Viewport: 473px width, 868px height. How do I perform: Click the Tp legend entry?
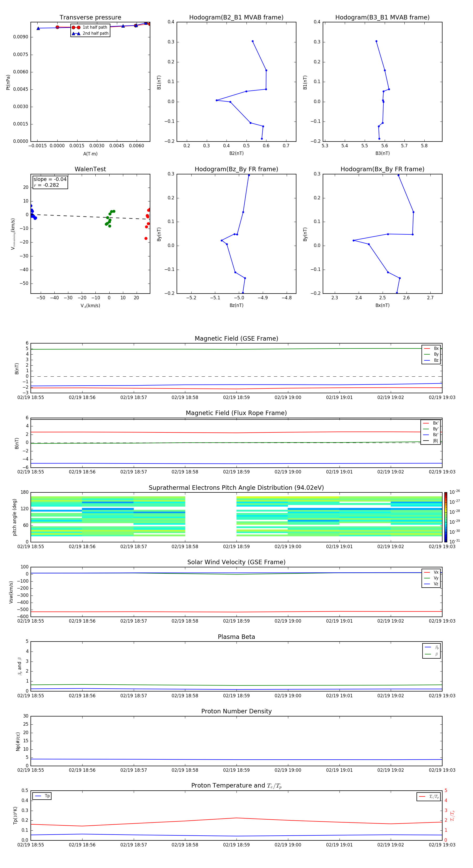(42, 796)
